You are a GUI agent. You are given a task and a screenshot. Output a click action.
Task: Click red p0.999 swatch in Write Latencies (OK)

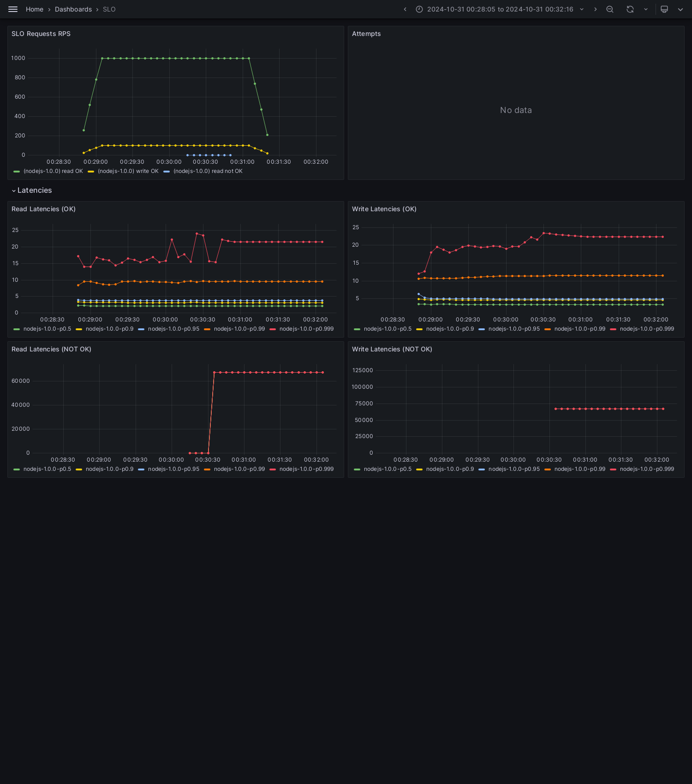pyautogui.click(x=613, y=329)
